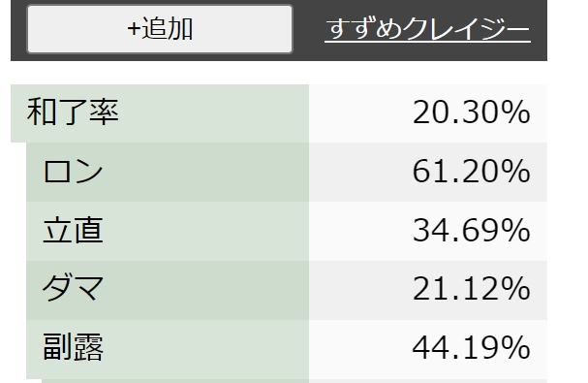Viewport: 588px width, 383px height.
Task: Select the ロン sub-row label
Action: 73,172
